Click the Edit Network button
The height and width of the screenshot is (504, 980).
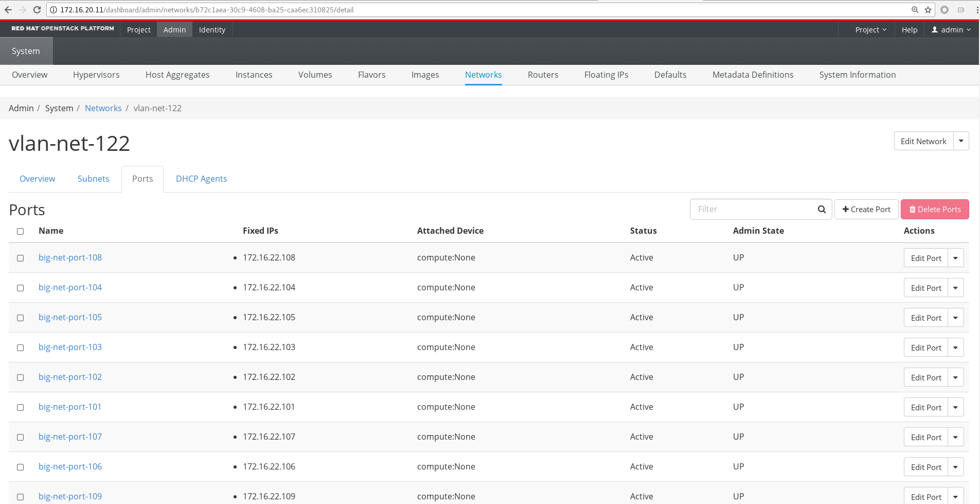[x=923, y=141]
